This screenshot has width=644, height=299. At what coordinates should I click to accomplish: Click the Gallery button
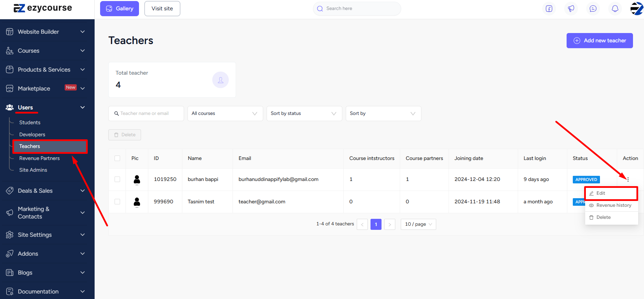pyautogui.click(x=119, y=9)
